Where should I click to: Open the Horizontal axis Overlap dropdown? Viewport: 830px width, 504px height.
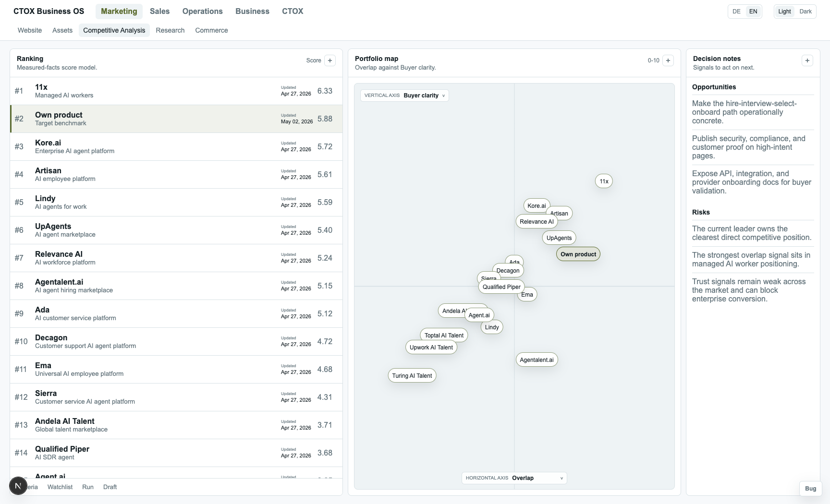coord(514,478)
